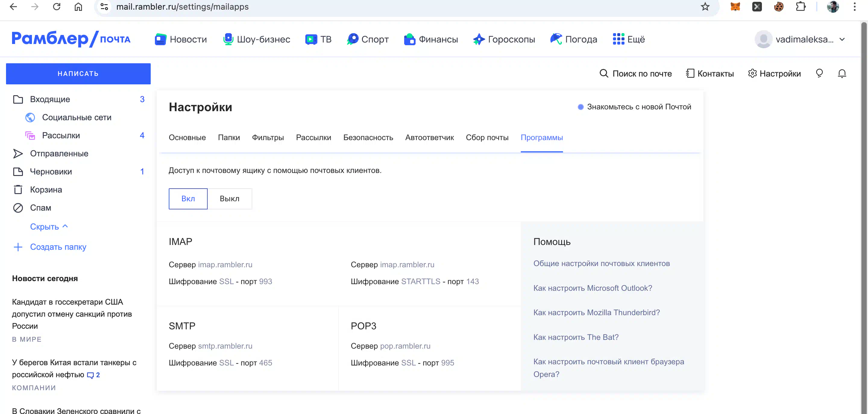The height and width of the screenshot is (414, 868).
Task: Switch to the Безопасность tab
Action: [368, 138]
